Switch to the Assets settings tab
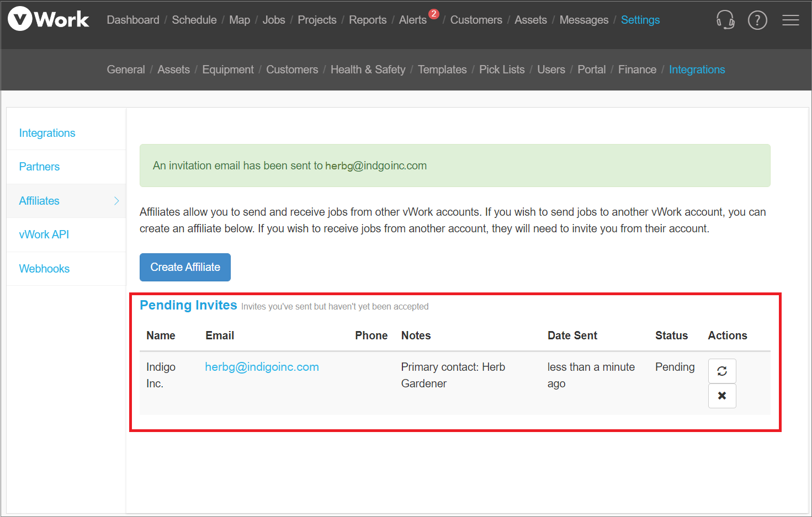812x517 pixels. tap(173, 70)
